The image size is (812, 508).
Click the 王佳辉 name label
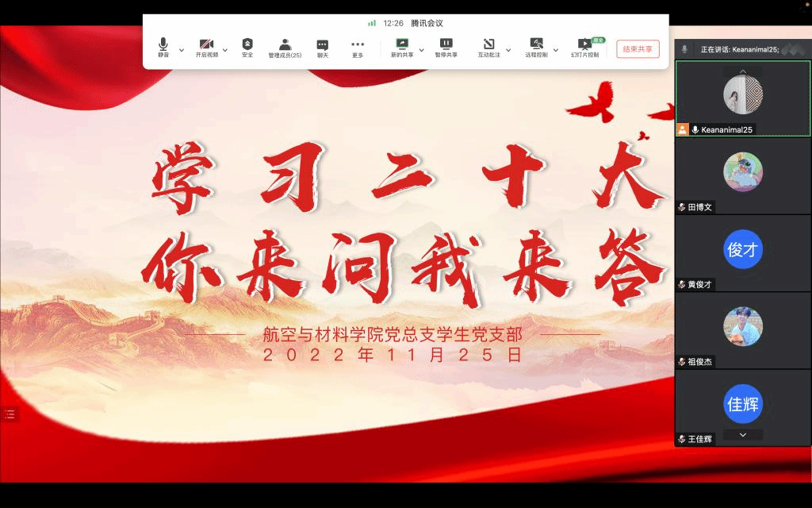(x=699, y=438)
